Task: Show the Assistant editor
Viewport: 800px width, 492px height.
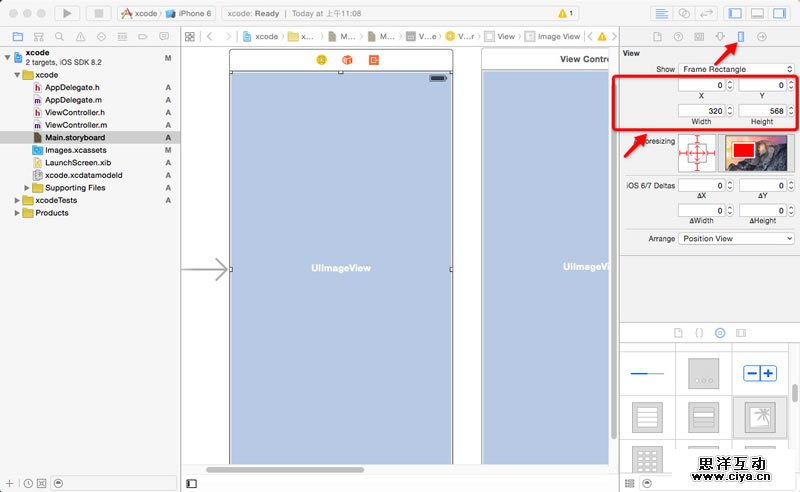Action: pos(685,14)
